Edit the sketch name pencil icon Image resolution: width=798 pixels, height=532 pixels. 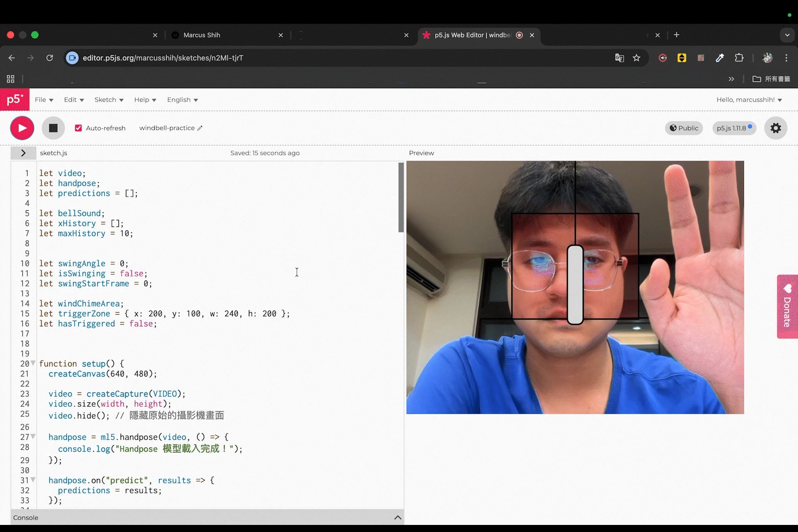pos(200,128)
